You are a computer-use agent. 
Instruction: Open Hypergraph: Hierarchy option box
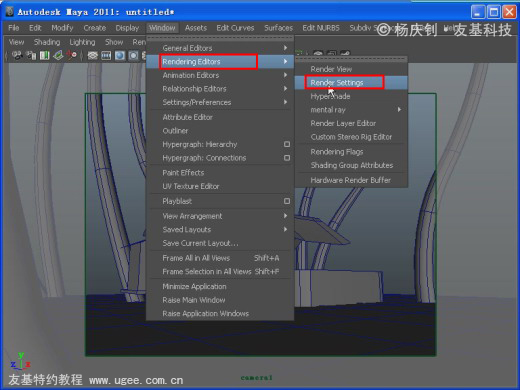(x=287, y=144)
